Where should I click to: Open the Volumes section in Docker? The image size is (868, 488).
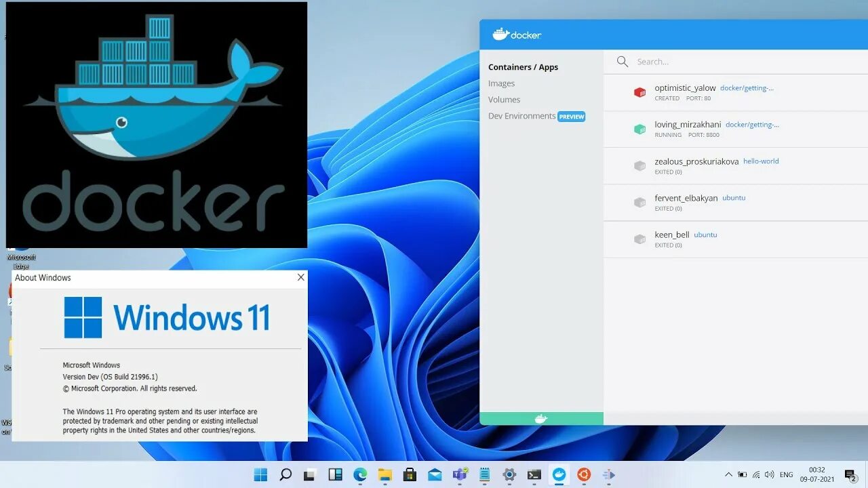504,100
